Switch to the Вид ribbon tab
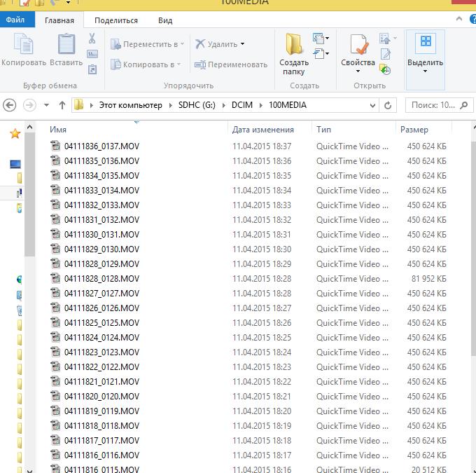Viewport: 476px width, 473px height. pos(165,21)
